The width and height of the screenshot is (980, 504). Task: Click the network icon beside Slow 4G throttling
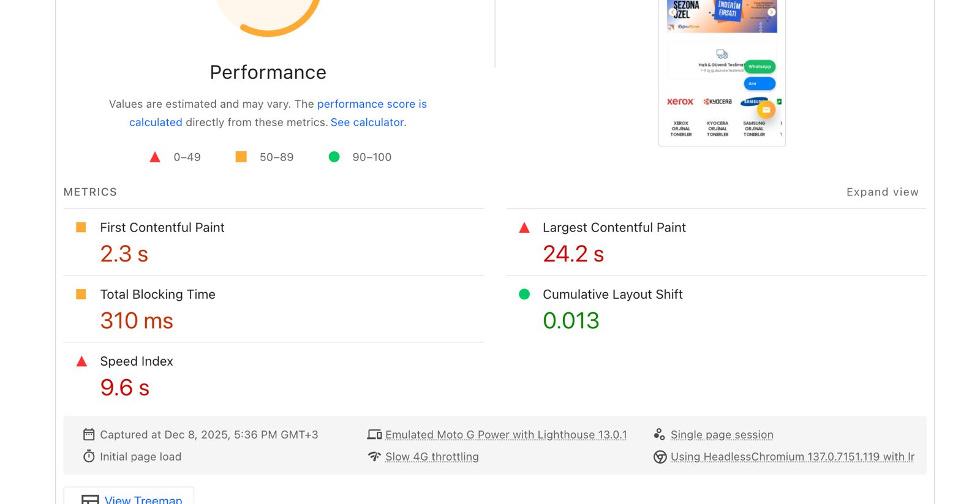pos(374,456)
